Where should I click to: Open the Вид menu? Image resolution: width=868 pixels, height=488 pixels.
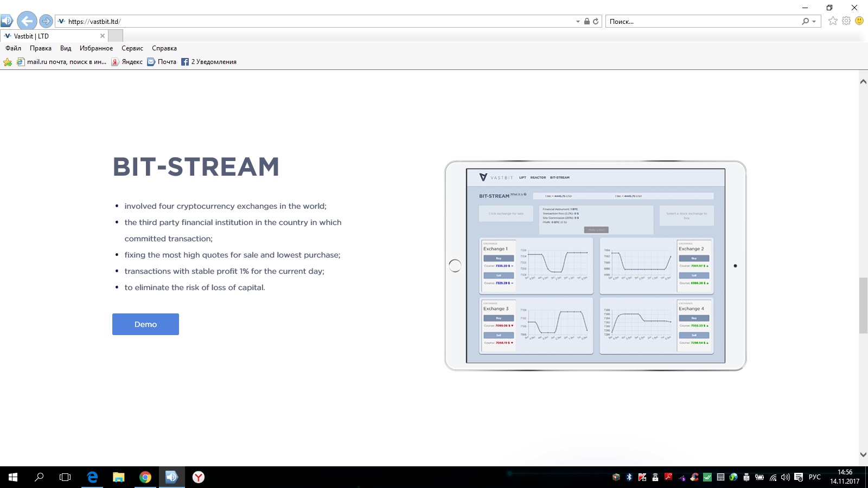pos(66,48)
